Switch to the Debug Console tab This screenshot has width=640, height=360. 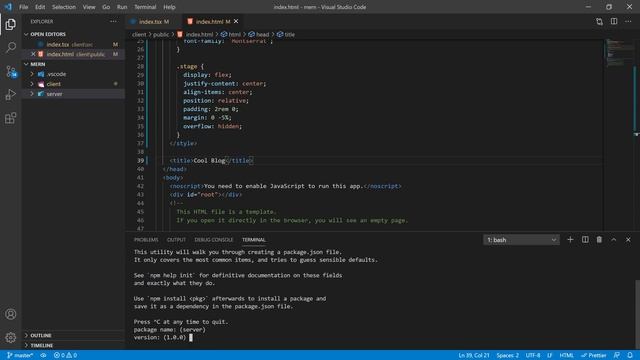click(213, 240)
